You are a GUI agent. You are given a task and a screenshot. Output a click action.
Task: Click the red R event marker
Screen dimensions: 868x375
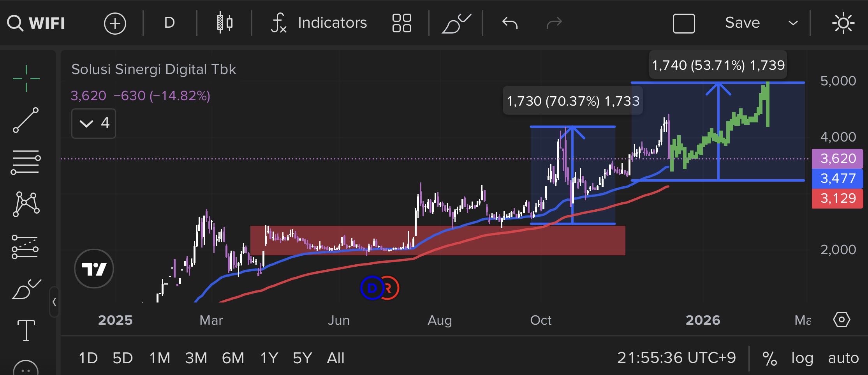390,288
